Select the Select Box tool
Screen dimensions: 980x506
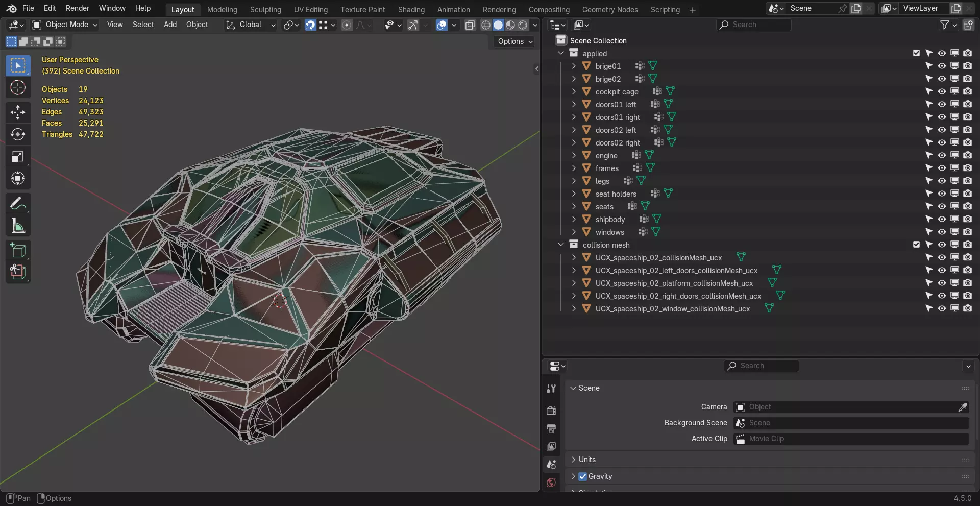pos(18,65)
